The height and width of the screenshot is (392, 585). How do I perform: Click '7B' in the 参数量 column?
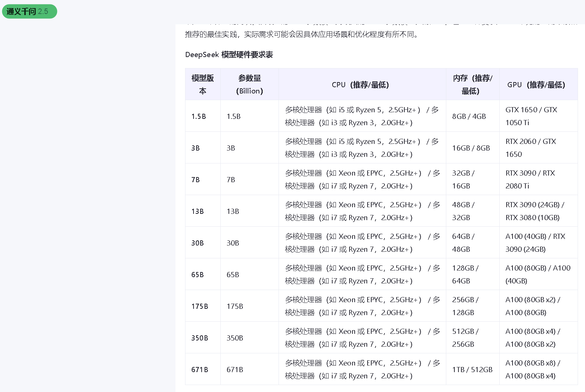click(231, 180)
